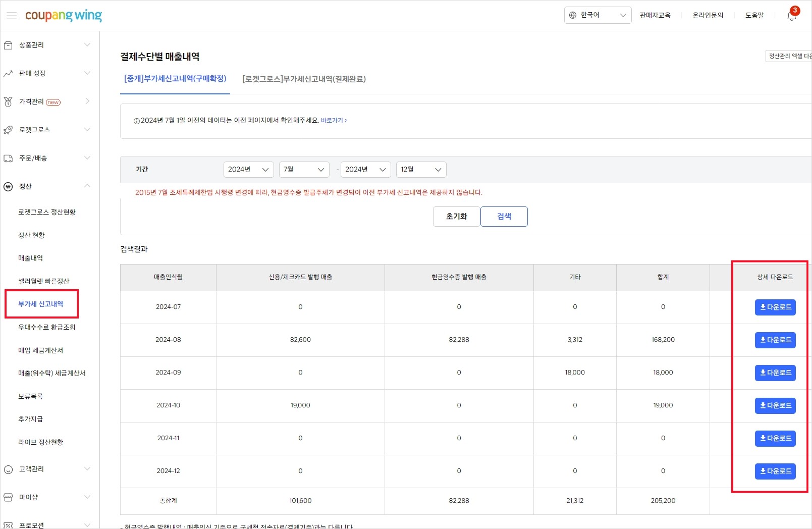This screenshot has height=529, width=812.
Task: Open 로켓그로스 정산현황 submenu item
Action: click(x=47, y=213)
